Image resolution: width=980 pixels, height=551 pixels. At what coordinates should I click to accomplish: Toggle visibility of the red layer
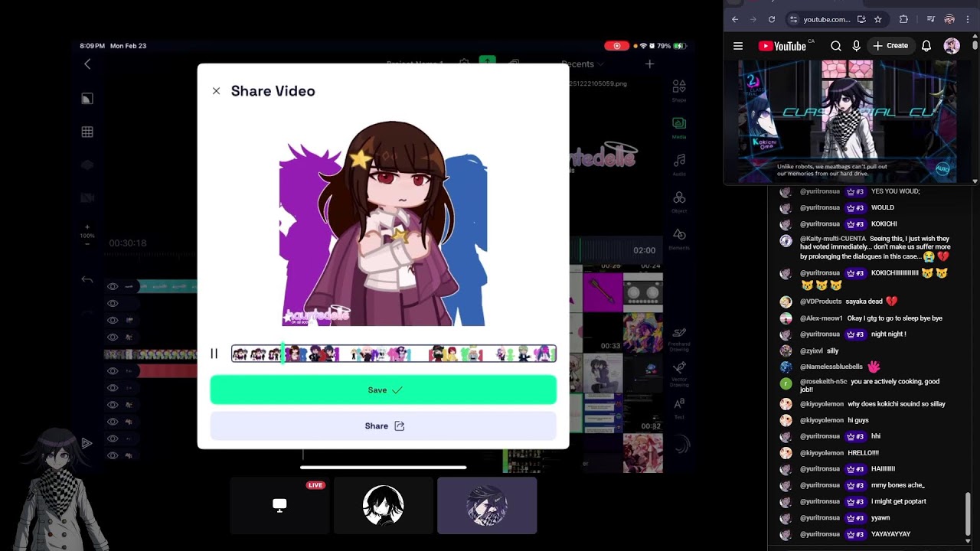[x=113, y=370]
